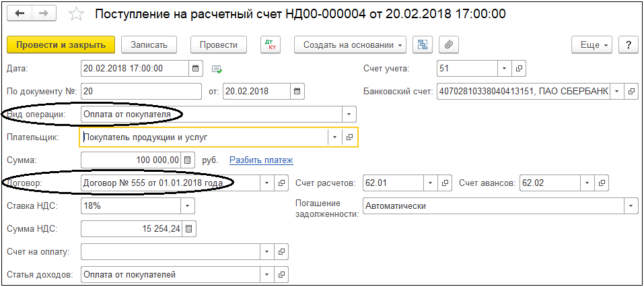This screenshot has width=644, height=287.
Task: Open calendar for the Дата field
Action: point(196,69)
